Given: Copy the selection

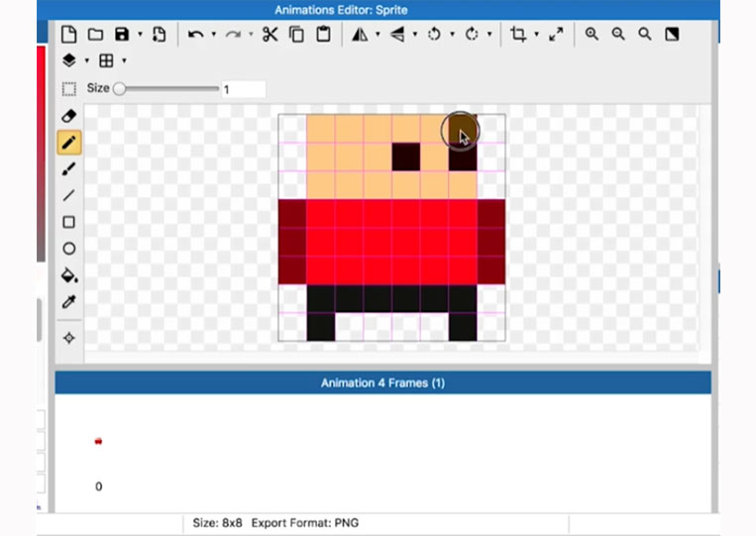Looking at the screenshot, I should 296,35.
